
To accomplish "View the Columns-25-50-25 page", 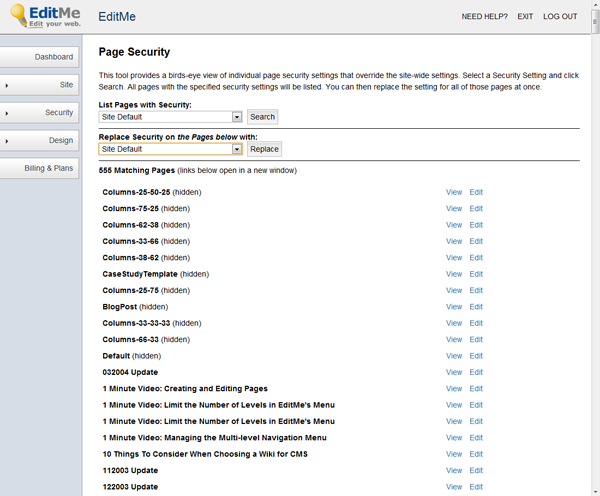I will click(x=454, y=192).
